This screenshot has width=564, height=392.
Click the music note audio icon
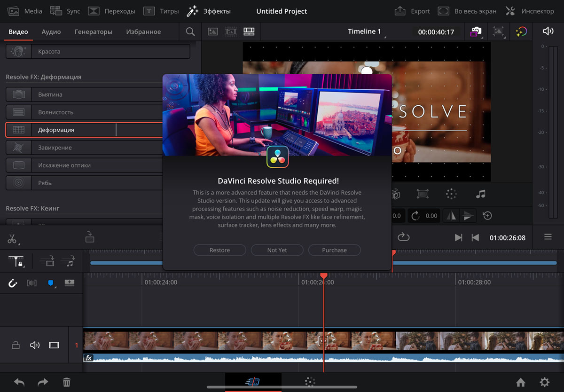tap(480, 194)
